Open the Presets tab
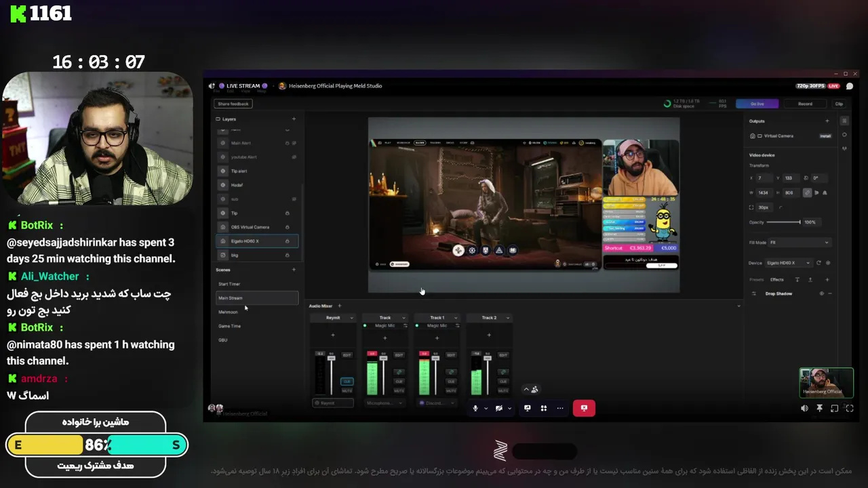The width and height of the screenshot is (868, 488). (x=757, y=280)
